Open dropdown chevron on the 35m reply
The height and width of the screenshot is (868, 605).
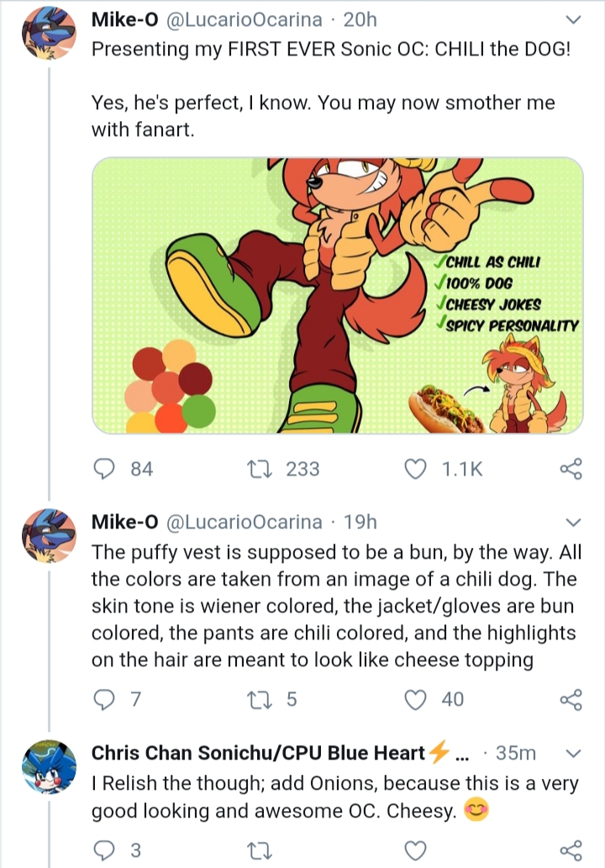click(x=574, y=753)
